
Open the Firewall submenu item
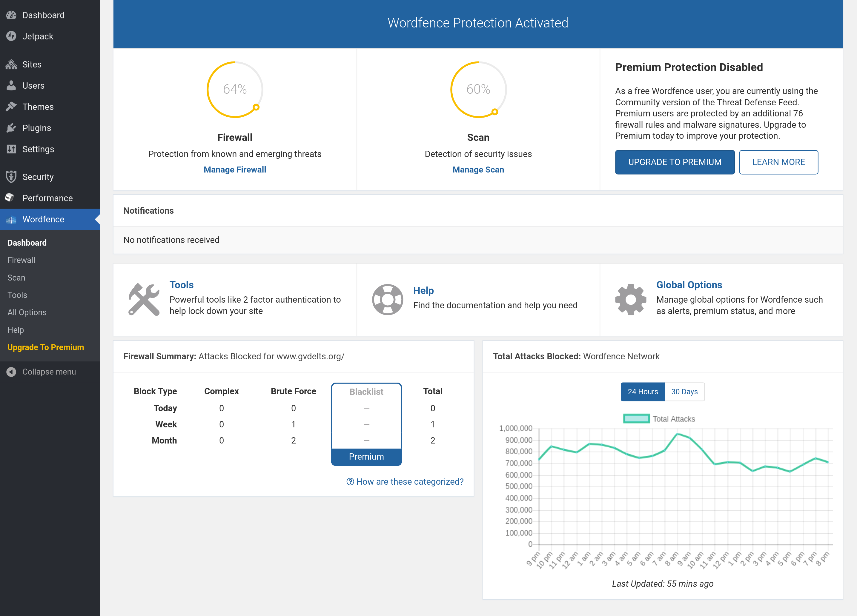point(21,260)
